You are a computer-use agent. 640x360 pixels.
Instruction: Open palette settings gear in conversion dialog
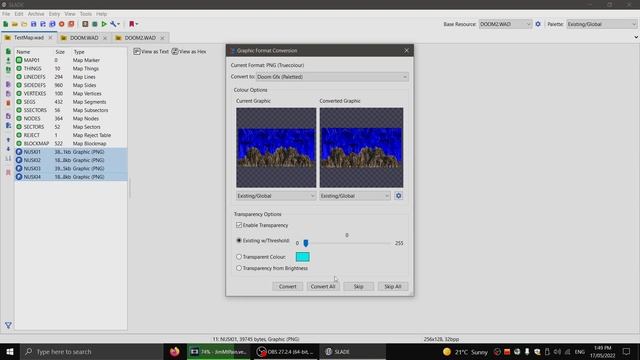(x=398, y=196)
